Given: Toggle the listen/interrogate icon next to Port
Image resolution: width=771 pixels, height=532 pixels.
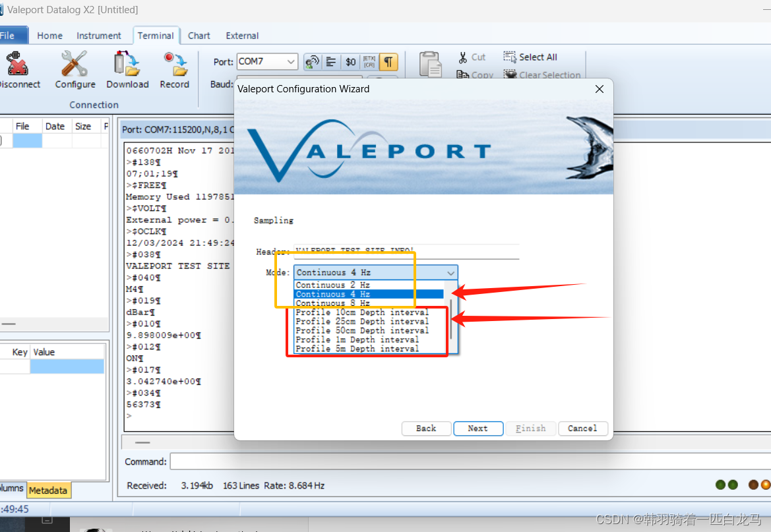Looking at the screenshot, I should coord(312,62).
